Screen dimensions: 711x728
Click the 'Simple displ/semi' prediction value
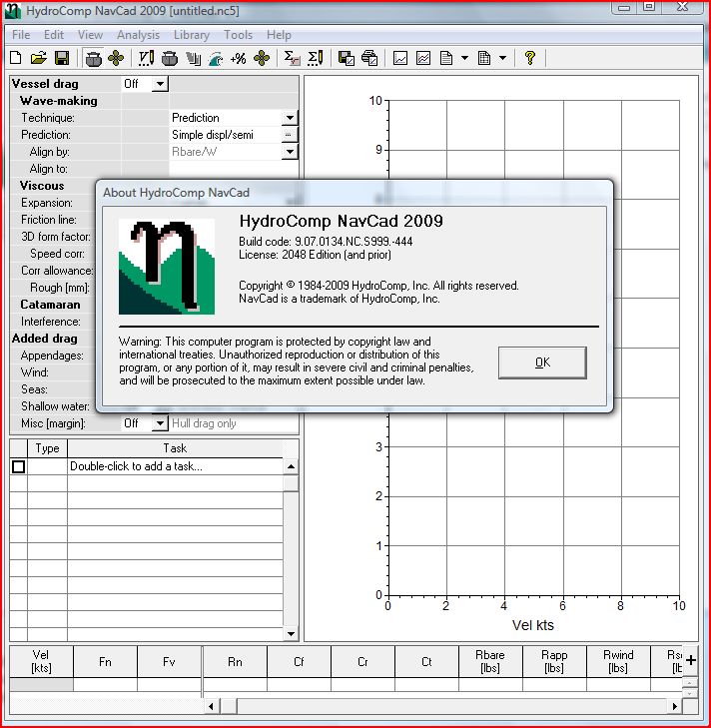[213, 135]
